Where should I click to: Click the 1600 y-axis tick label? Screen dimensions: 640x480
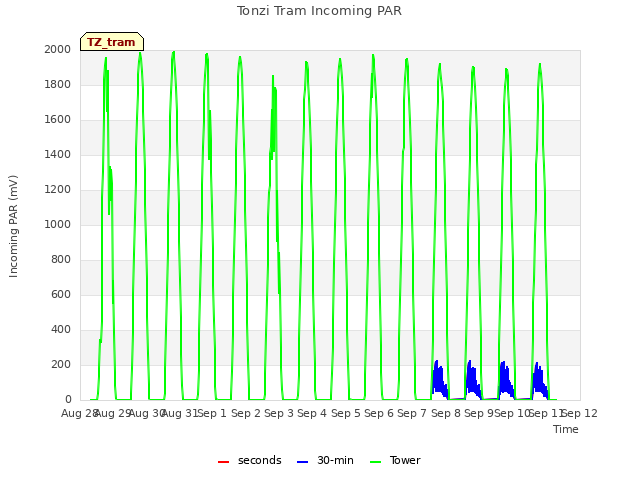58,120
